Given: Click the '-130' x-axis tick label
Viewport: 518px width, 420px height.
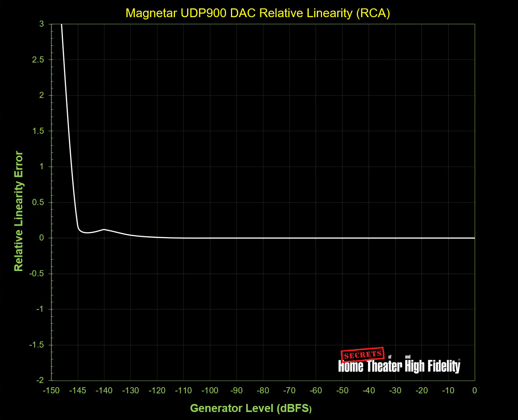Looking at the screenshot, I should click(x=130, y=390).
